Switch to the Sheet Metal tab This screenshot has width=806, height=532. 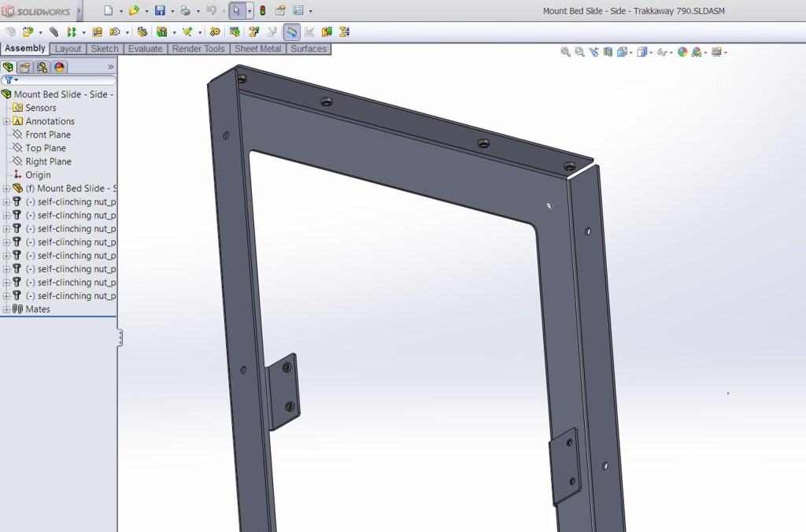pyautogui.click(x=257, y=48)
